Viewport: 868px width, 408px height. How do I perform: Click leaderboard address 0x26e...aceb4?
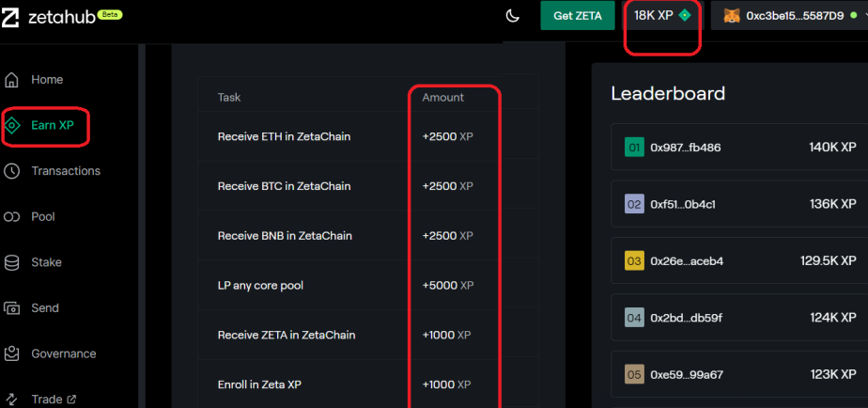pos(687,260)
